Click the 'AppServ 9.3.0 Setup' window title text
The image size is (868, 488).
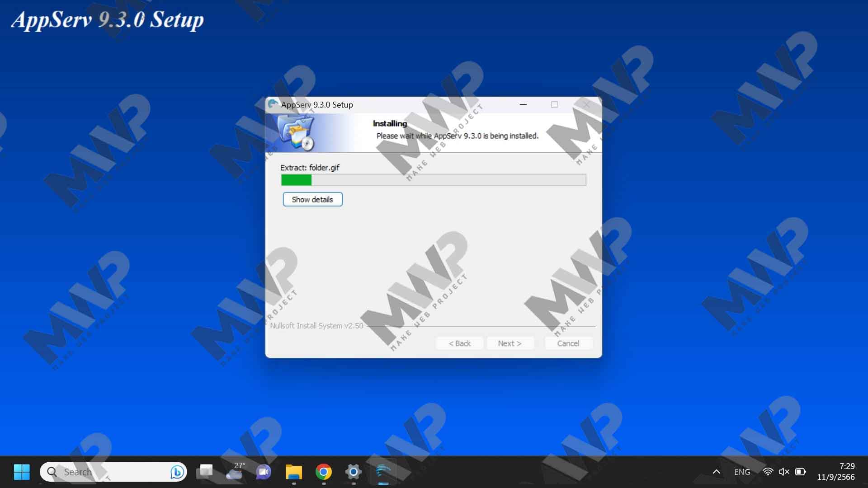[317, 104]
